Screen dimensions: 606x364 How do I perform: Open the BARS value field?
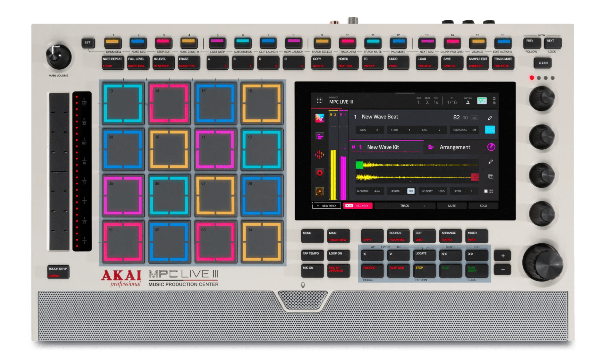tap(370, 130)
